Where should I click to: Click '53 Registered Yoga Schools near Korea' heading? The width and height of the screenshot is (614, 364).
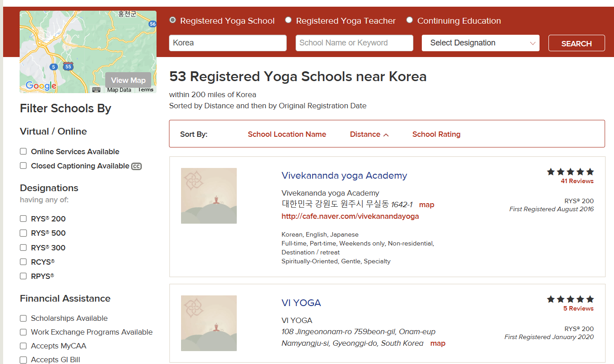tap(298, 77)
